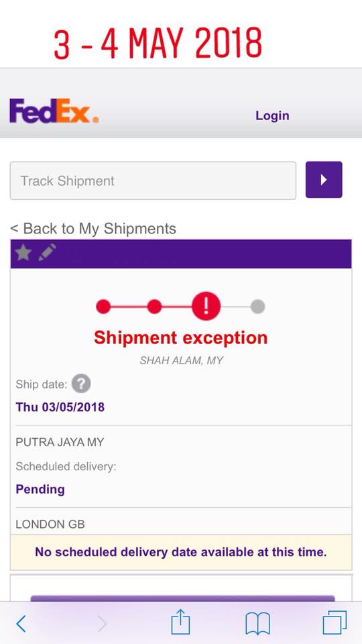Tap the purple button at page bottom

coord(182,598)
